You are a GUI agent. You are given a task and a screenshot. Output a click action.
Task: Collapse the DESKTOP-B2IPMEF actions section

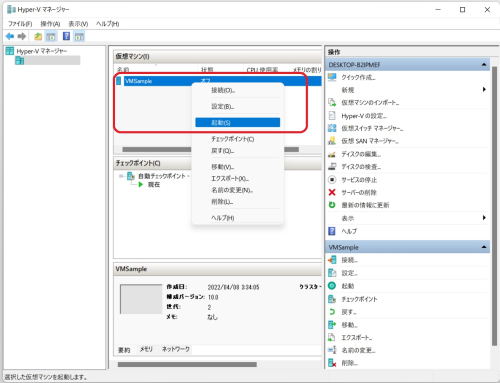[484, 65]
